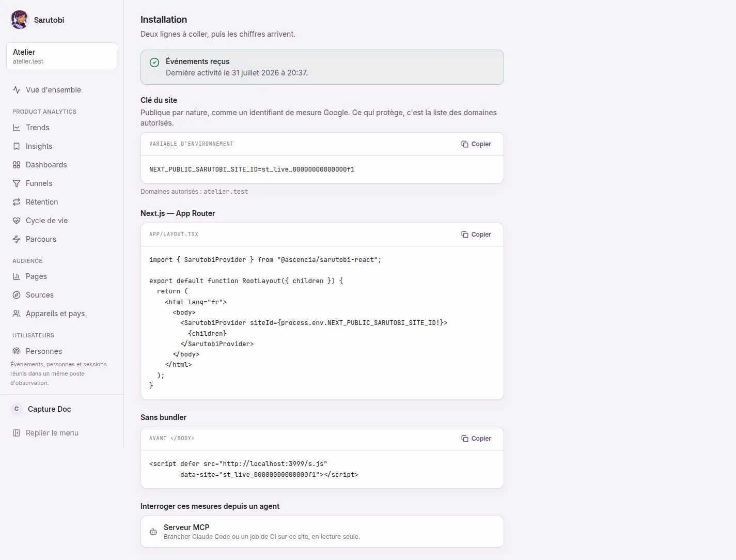
Task: Click the html lang="fr" code line
Action: (x=196, y=302)
